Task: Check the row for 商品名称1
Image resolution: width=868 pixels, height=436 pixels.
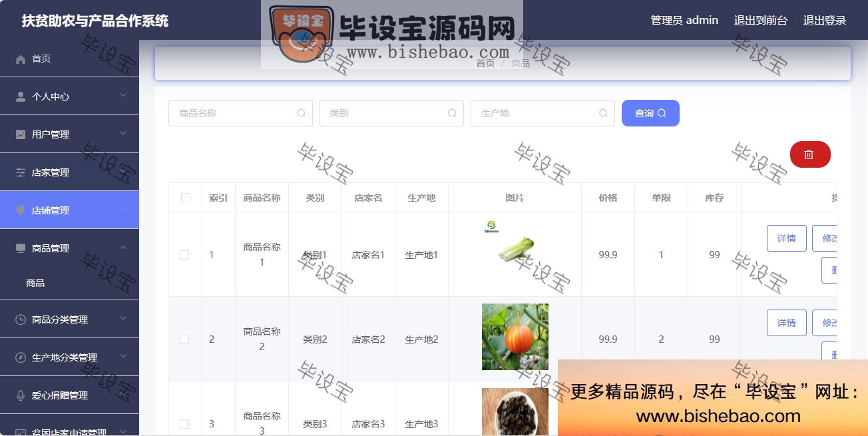Action: (184, 255)
